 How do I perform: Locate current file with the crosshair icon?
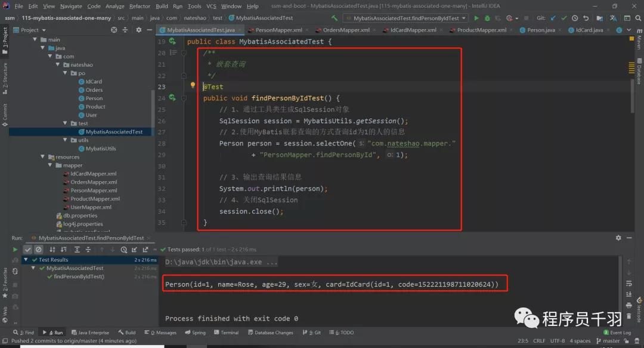114,30
